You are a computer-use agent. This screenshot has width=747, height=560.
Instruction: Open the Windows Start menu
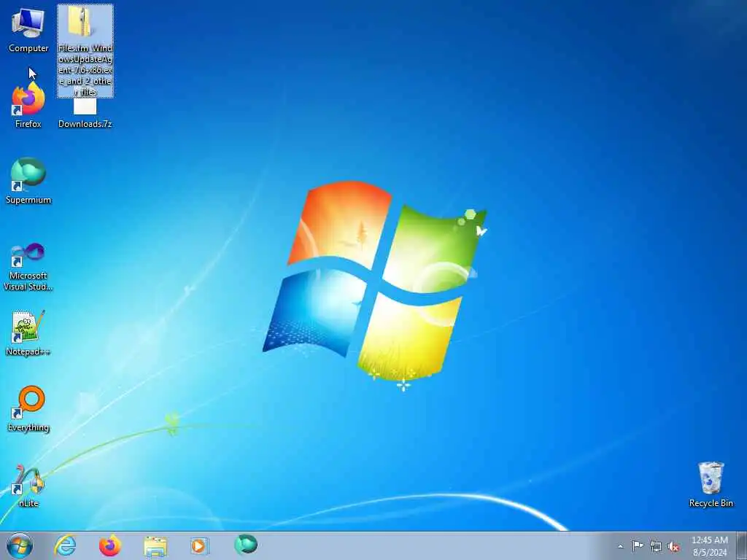tap(20, 545)
